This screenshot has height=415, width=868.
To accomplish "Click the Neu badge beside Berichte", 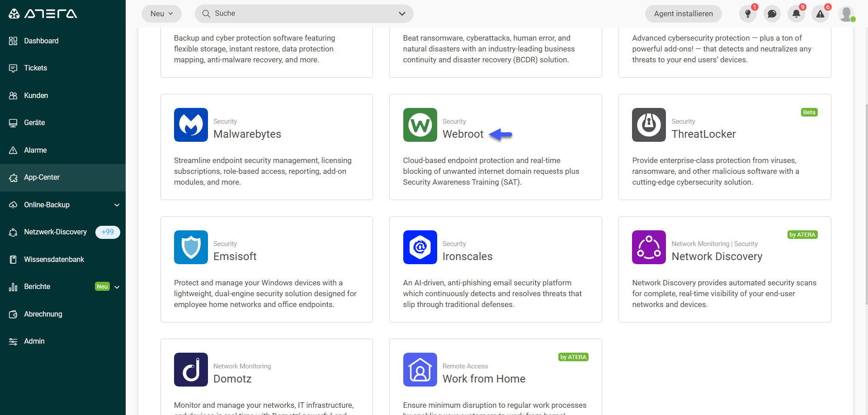I will [x=103, y=287].
